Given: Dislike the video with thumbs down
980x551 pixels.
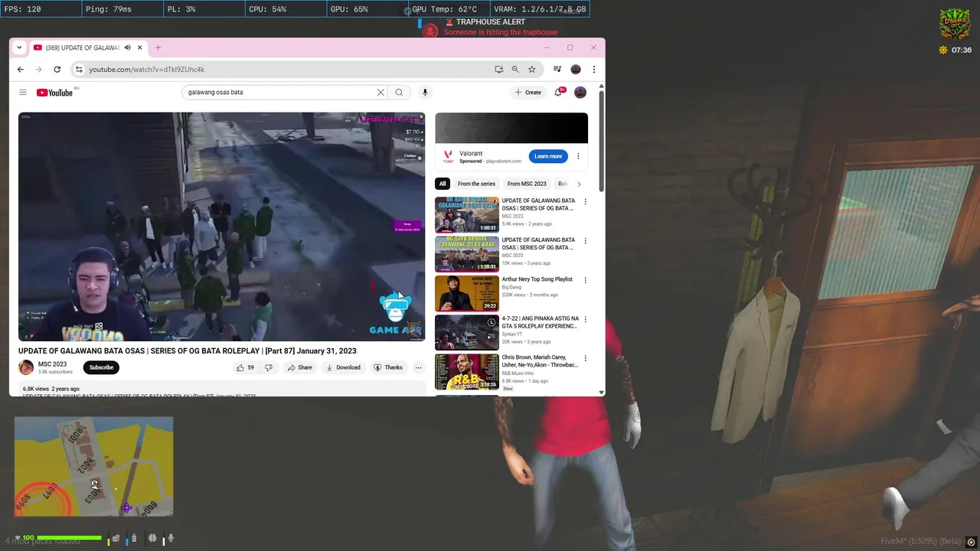Looking at the screenshot, I should 268,367.
